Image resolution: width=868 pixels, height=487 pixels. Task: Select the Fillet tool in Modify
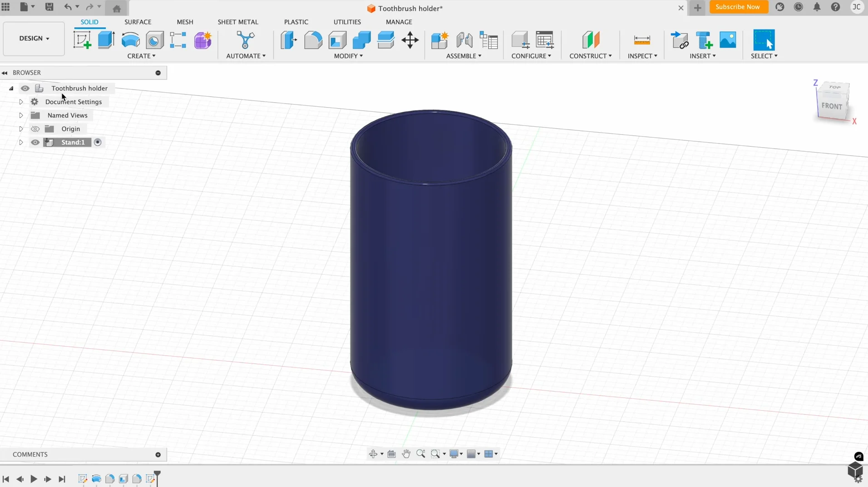pos(313,40)
